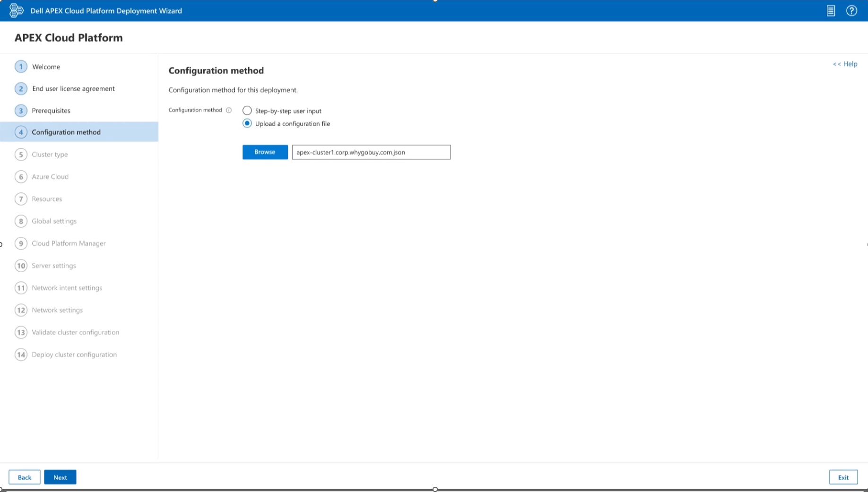Open the help question mark icon

pos(851,10)
